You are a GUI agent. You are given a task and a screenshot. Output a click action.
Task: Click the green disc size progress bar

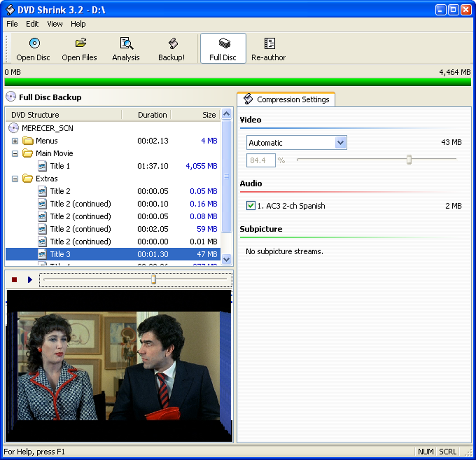238,82
